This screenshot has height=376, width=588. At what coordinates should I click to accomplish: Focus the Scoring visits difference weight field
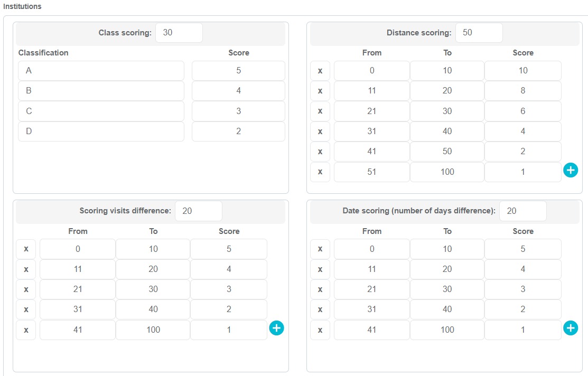click(198, 211)
